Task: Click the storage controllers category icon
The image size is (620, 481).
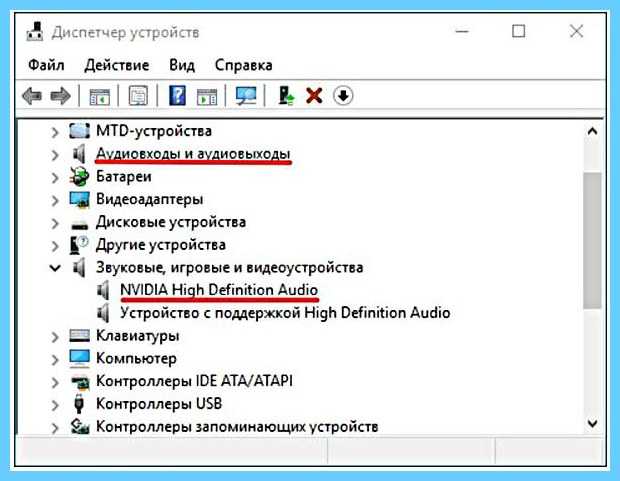Action: tap(79, 427)
